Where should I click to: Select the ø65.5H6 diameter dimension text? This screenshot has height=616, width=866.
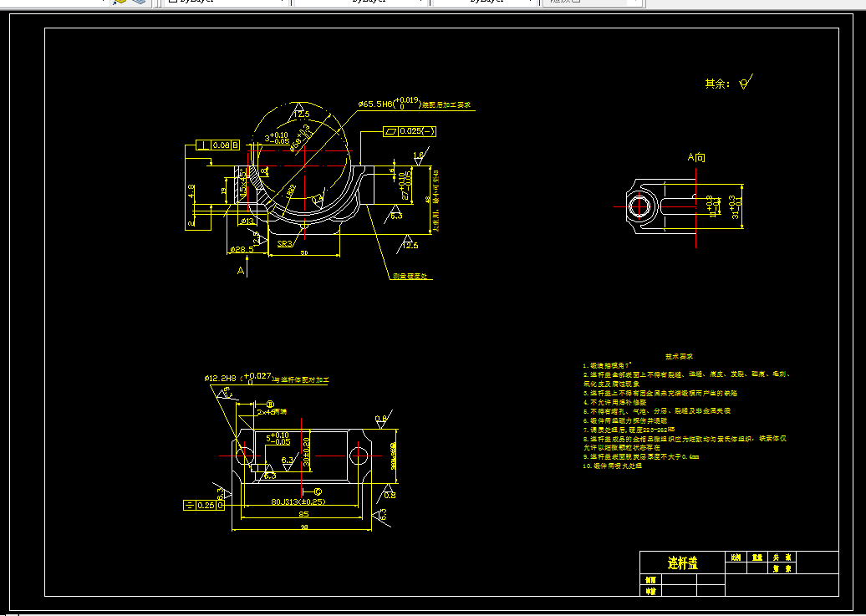click(x=390, y=104)
